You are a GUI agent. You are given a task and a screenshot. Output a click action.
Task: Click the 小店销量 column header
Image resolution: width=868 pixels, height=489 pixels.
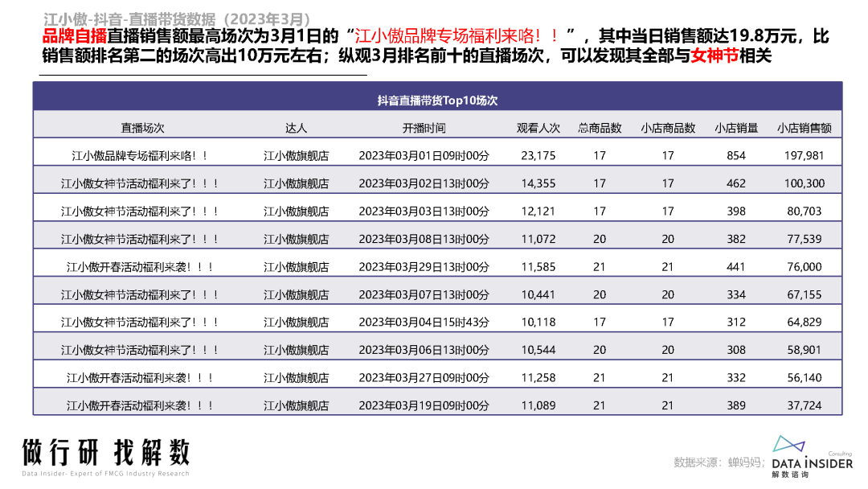736,128
